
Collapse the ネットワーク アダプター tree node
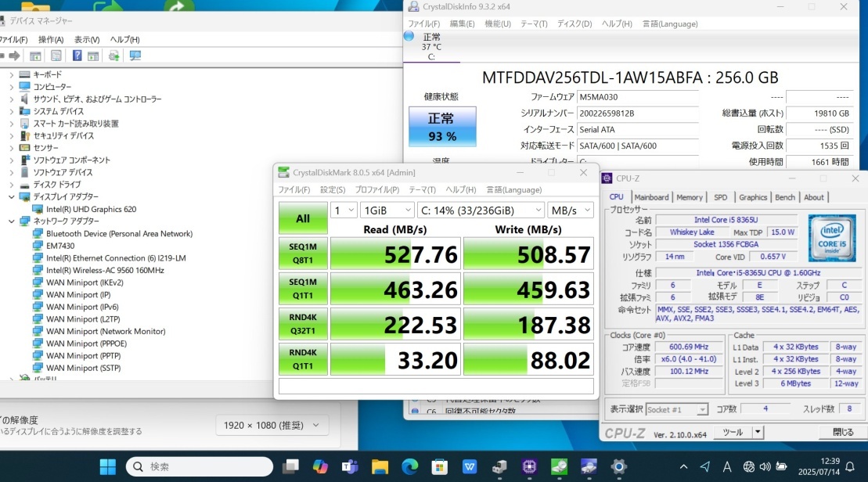tap(11, 221)
